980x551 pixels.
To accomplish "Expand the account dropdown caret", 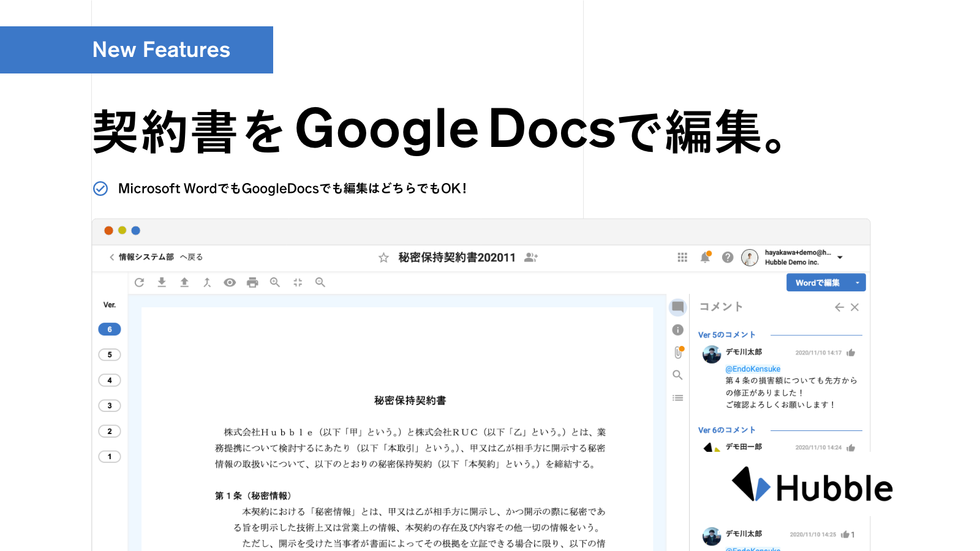I will pos(840,258).
